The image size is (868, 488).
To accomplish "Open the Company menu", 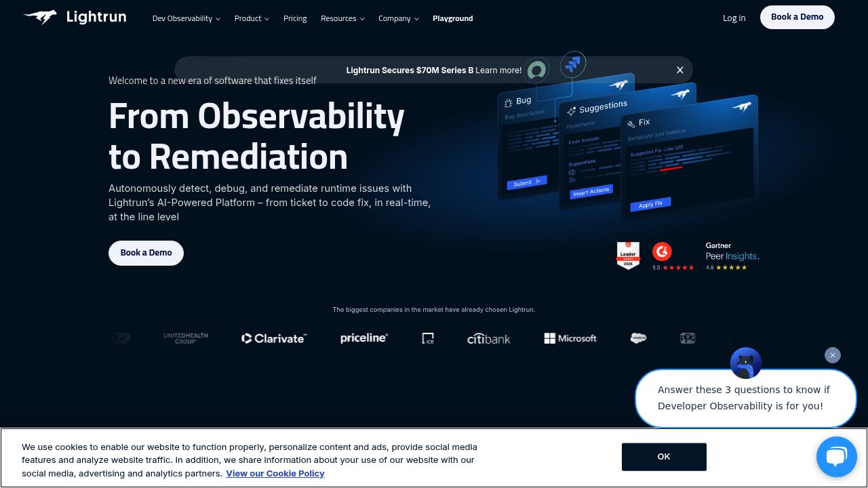I will (399, 18).
